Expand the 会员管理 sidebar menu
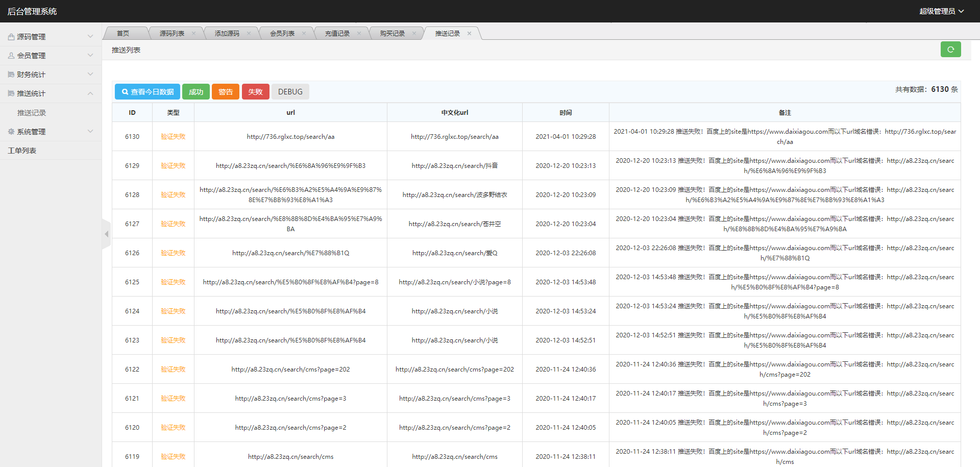This screenshot has width=980, height=467. tap(51, 56)
